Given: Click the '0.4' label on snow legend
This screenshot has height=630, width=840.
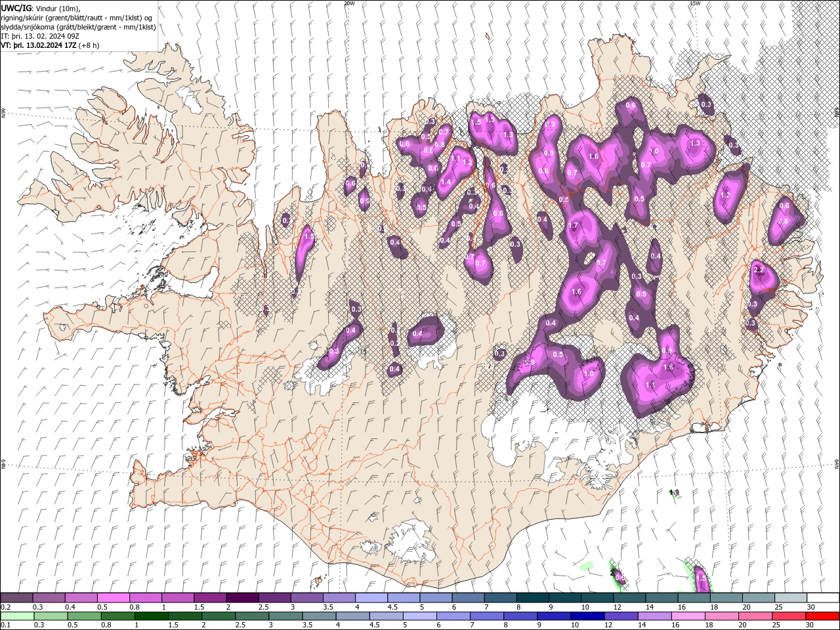Looking at the screenshot, I should coord(70,608).
